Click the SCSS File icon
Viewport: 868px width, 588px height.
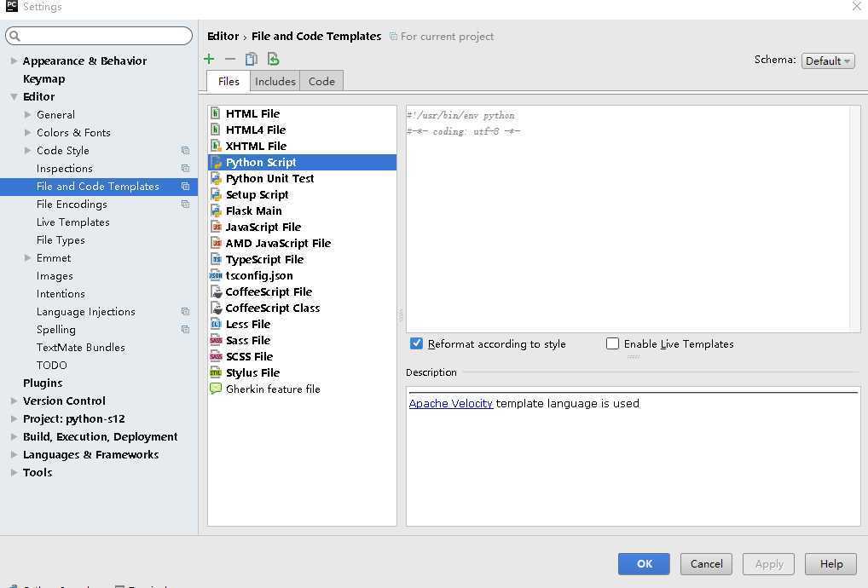(x=216, y=356)
